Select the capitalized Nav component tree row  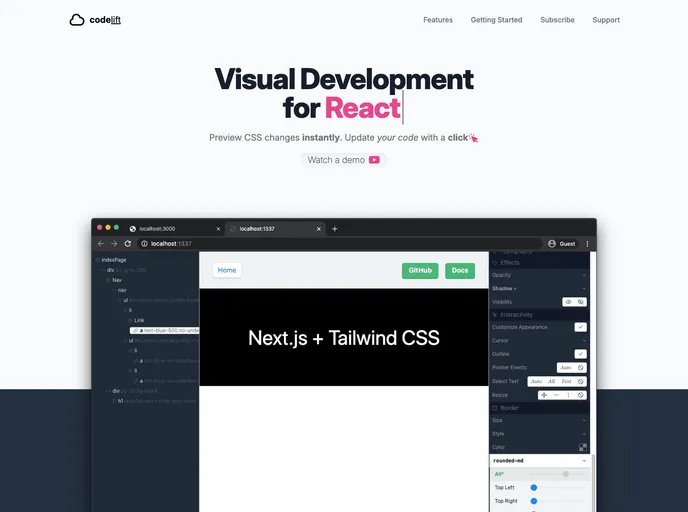147,280
